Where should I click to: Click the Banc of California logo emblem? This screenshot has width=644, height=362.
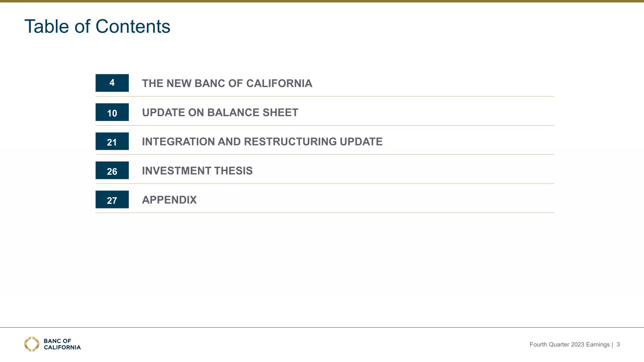point(32,344)
